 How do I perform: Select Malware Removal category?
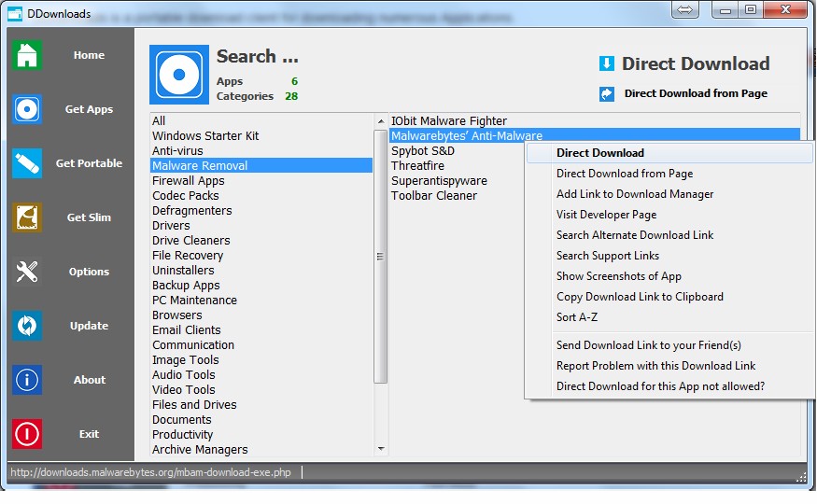pos(261,166)
